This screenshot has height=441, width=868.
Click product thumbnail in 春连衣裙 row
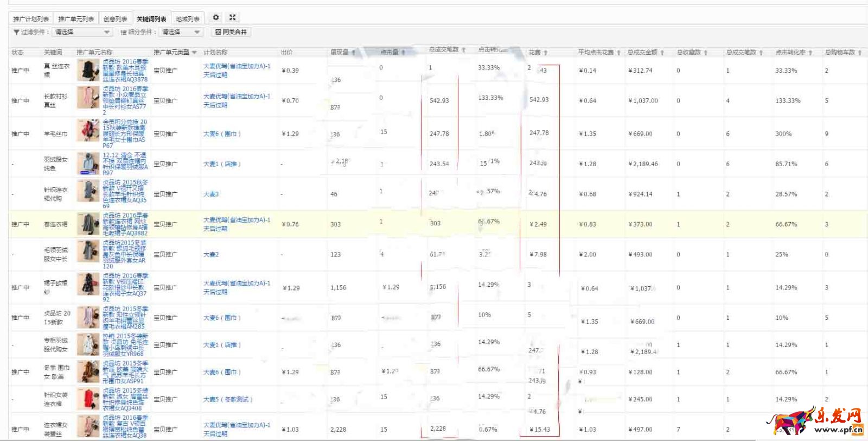[x=88, y=224]
